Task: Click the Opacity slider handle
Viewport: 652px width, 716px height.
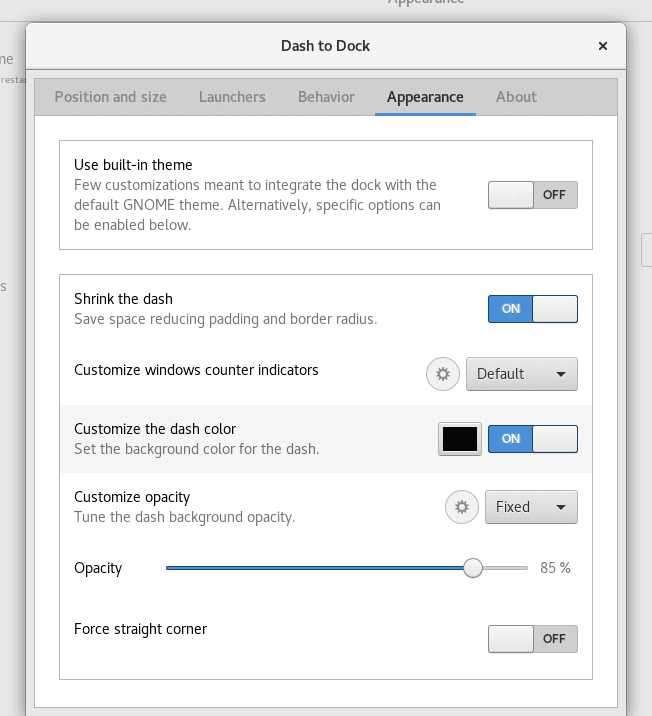Action: click(473, 568)
